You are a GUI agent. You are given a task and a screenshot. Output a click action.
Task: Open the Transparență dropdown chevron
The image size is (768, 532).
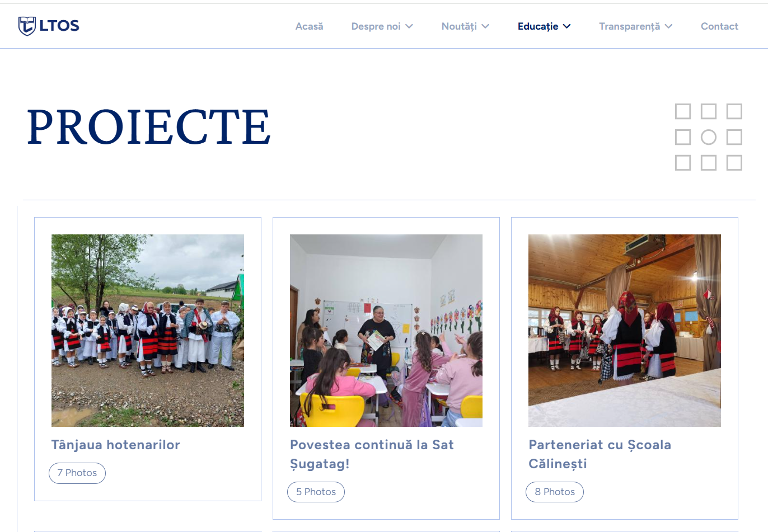pos(668,26)
